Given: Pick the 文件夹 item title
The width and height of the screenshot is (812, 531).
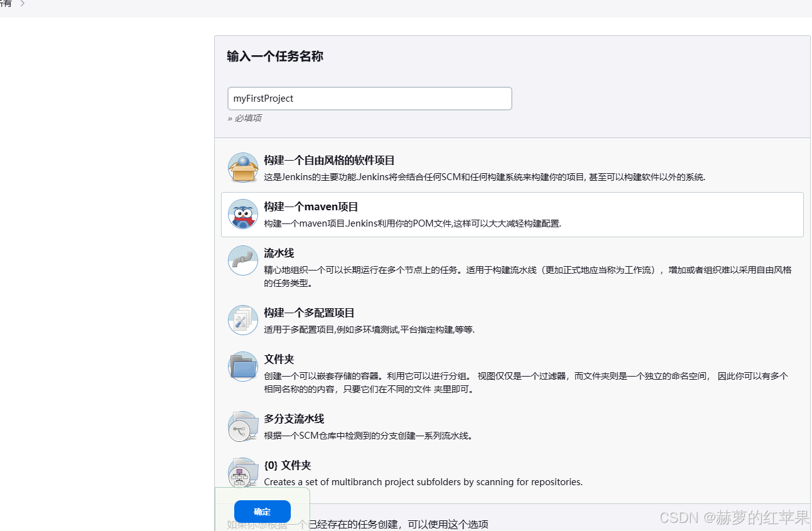Looking at the screenshot, I should point(279,360).
